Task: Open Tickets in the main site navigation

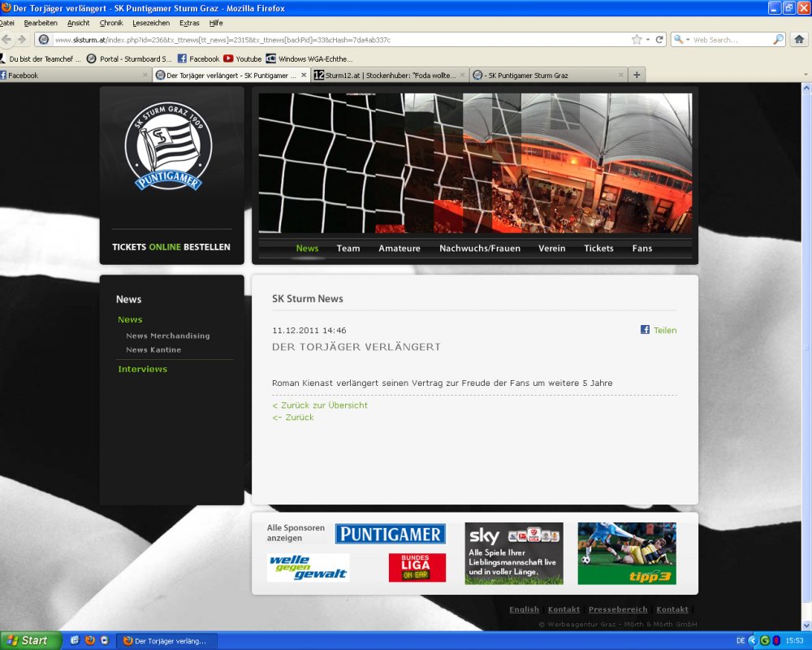Action: tap(598, 249)
